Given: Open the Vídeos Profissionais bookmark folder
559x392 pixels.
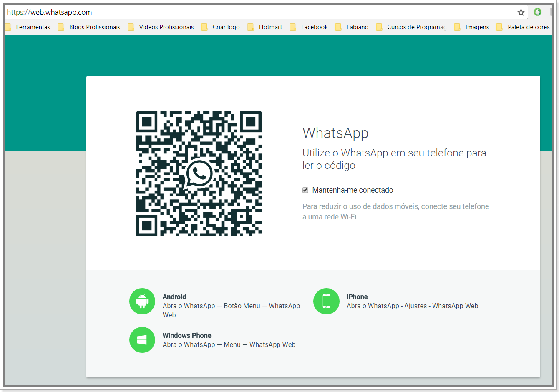Looking at the screenshot, I should [x=161, y=27].
